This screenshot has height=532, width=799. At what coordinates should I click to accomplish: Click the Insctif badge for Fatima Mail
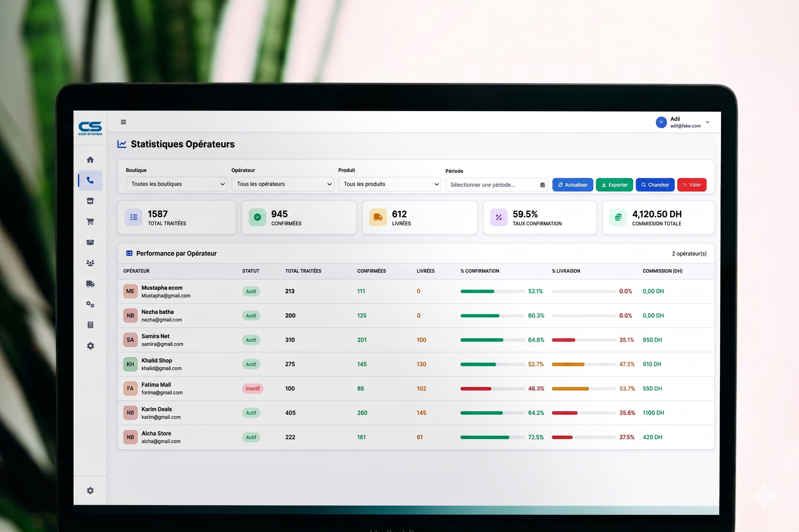point(253,389)
